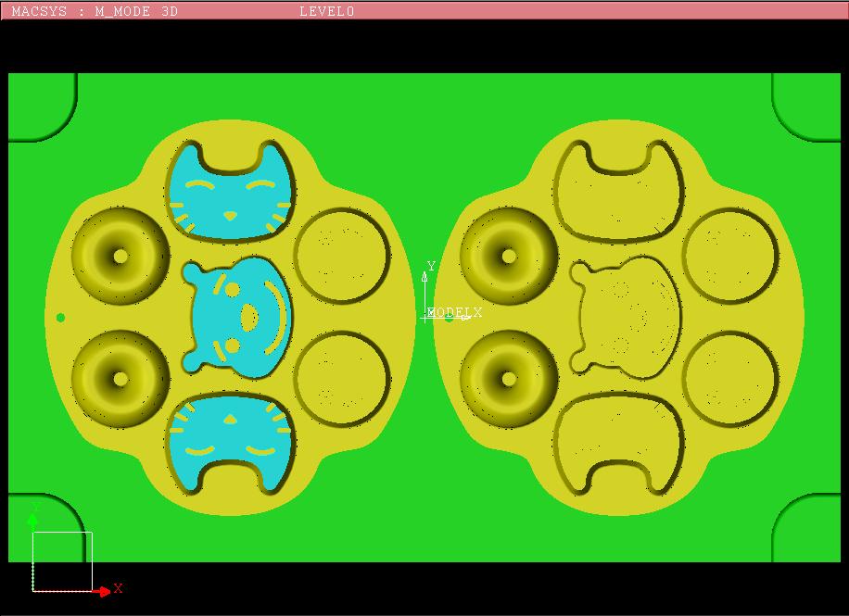The image size is (849, 616).
Task: Pick the top-right corner notch of green plate
Action: coord(806,107)
